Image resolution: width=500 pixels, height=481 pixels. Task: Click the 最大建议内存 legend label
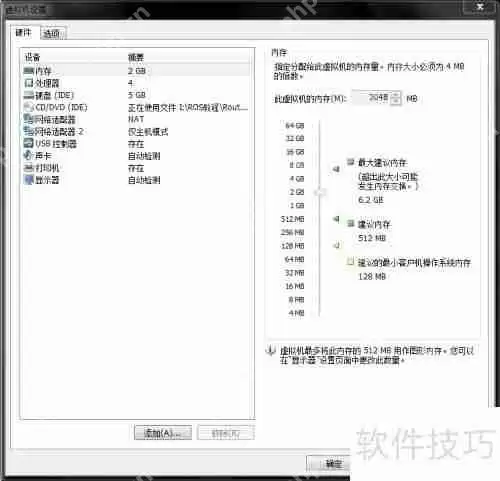coord(382,163)
